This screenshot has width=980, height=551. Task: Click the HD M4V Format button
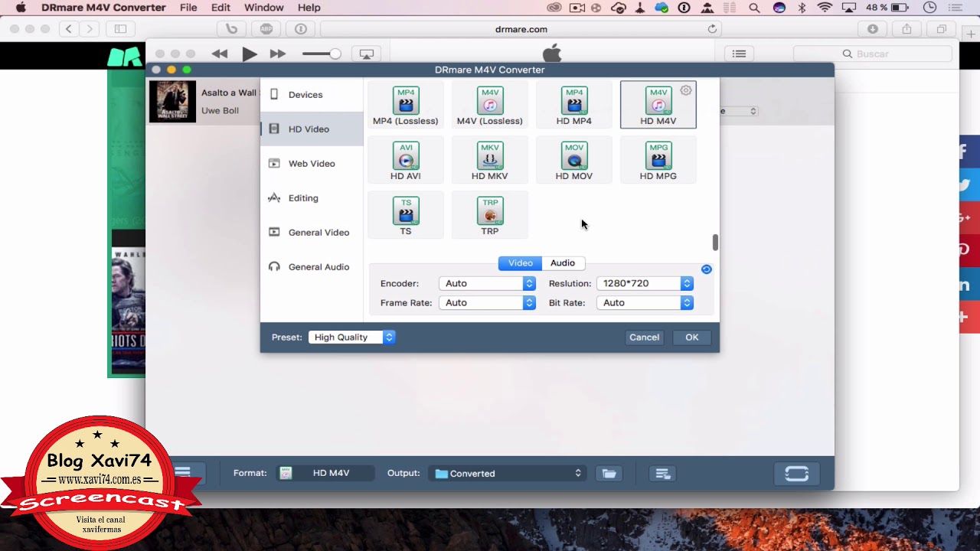[x=325, y=474]
